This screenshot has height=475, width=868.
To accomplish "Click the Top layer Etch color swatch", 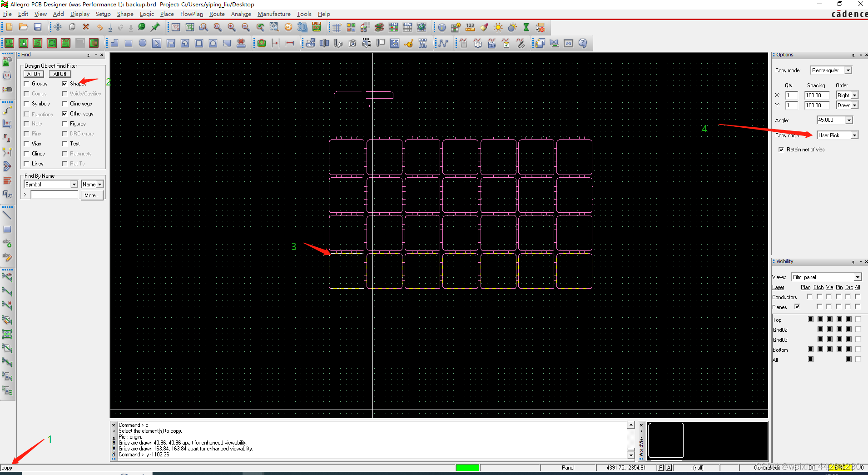I will 820,320.
